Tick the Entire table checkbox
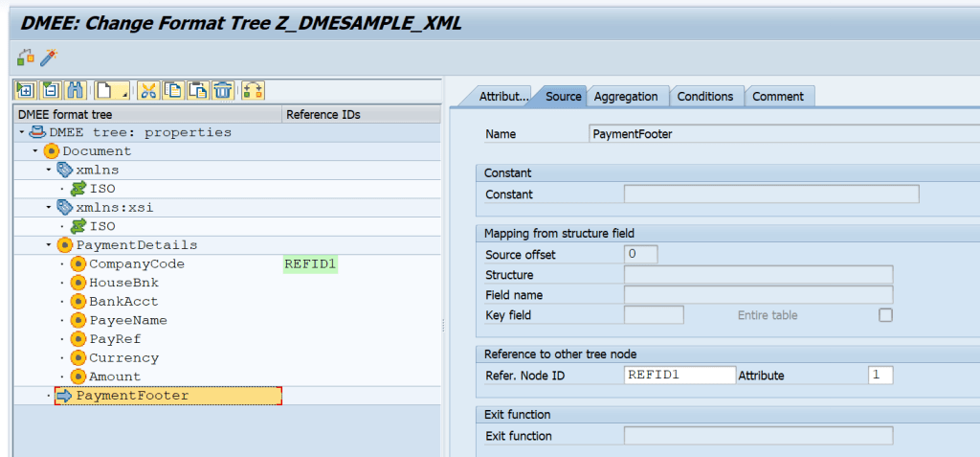Viewport: 980px width, 457px height. tap(885, 315)
